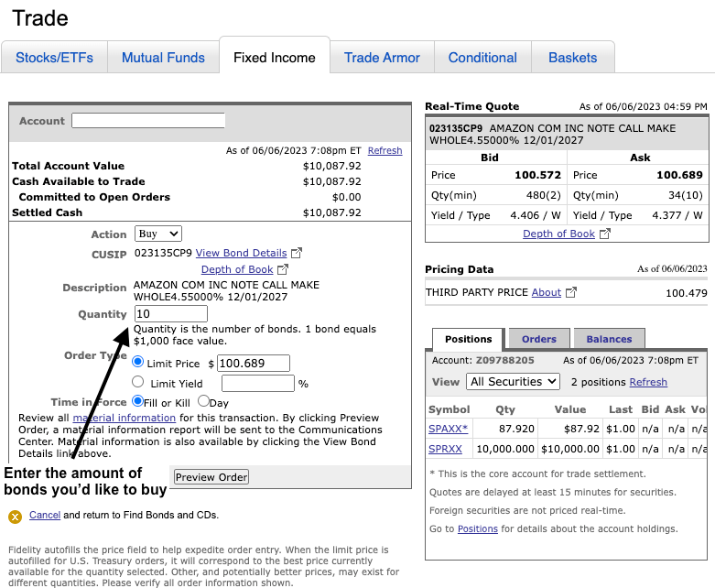
Task: Click the Preview Order button
Action: 211,477
